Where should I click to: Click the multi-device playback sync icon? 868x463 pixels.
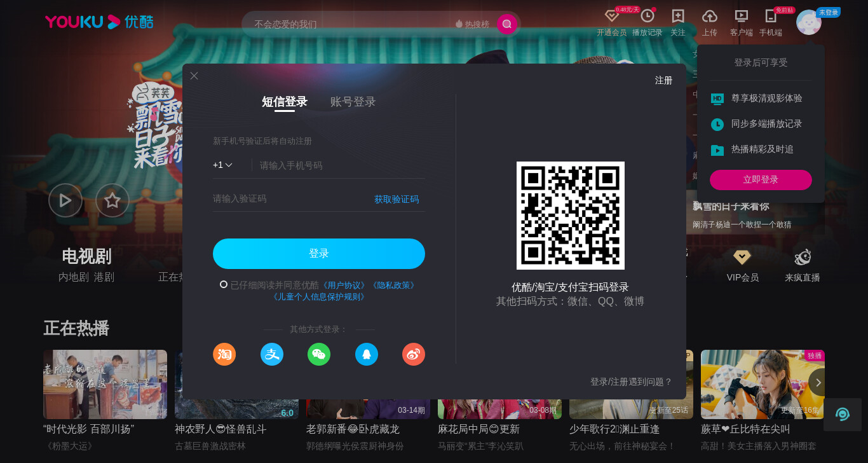(x=717, y=124)
